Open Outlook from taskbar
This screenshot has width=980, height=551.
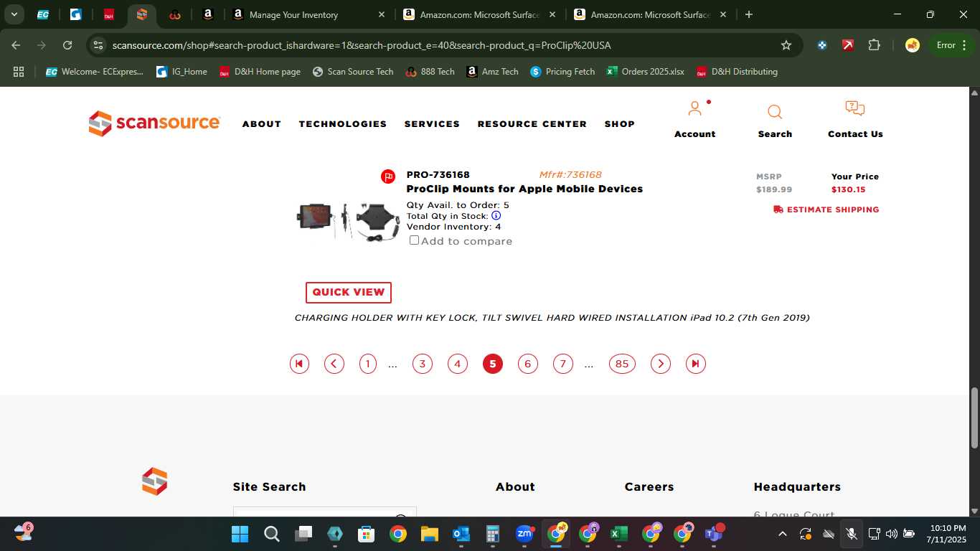461,534
